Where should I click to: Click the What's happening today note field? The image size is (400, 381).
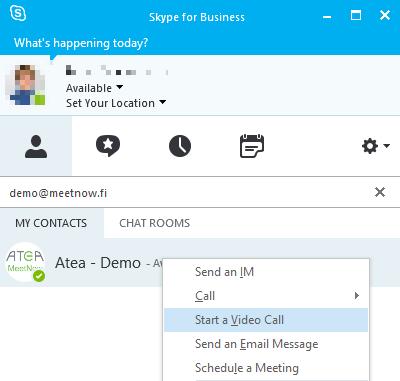[81, 43]
